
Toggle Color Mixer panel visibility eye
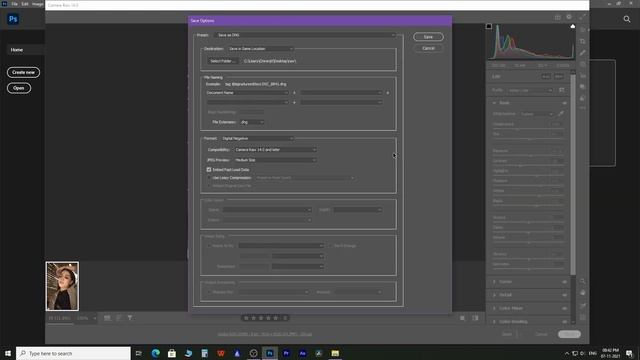[x=564, y=308]
